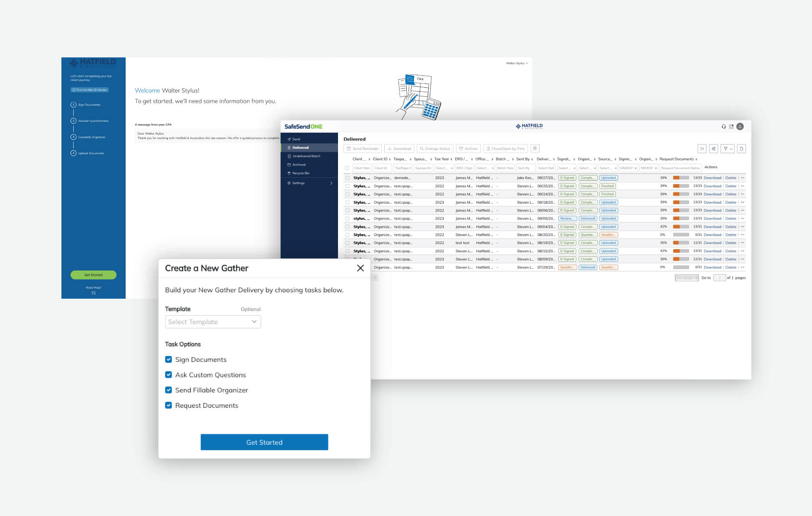
Task: Open the apps grid icon in header
Action: pyautogui.click(x=731, y=127)
